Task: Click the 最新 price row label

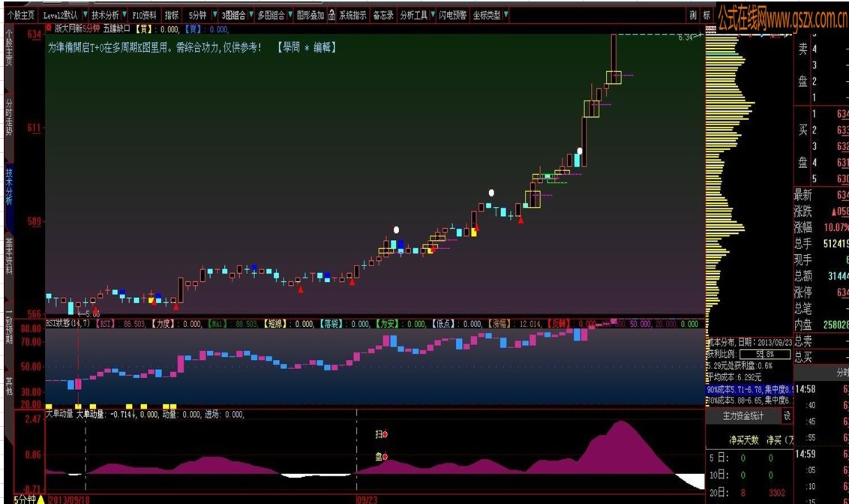Action: [803, 195]
